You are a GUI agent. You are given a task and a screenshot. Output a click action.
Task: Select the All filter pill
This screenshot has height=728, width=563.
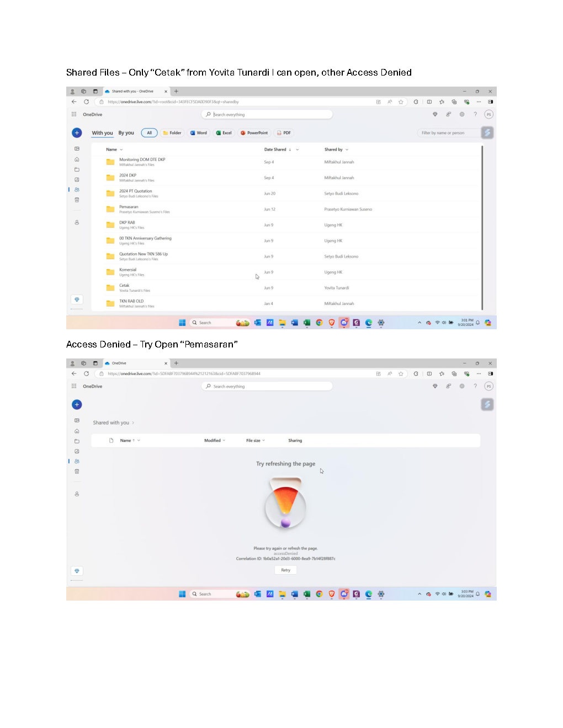coord(149,133)
